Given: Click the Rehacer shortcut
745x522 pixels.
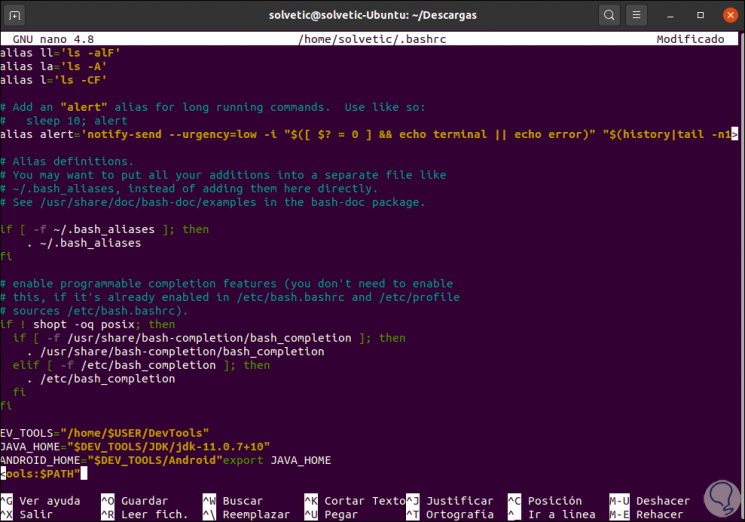Looking at the screenshot, I should point(646,514).
